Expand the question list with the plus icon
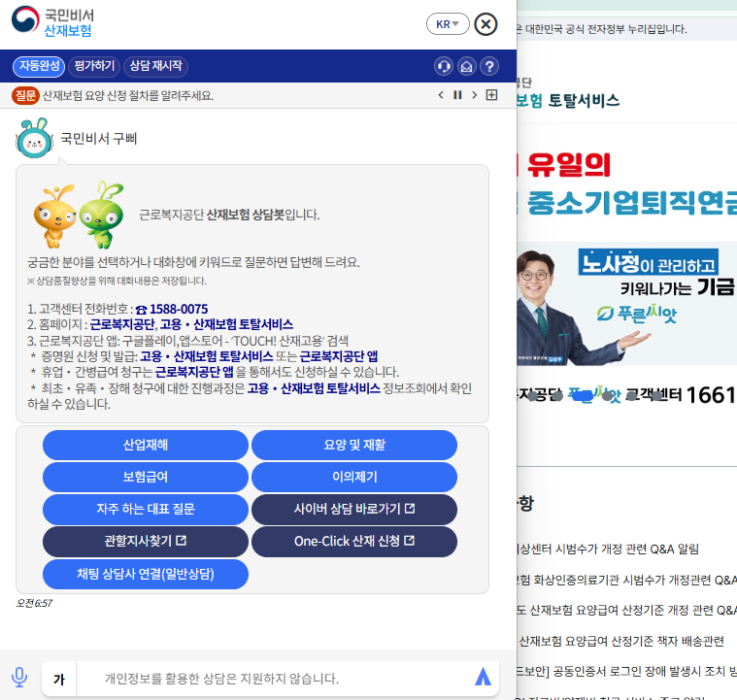 491,95
